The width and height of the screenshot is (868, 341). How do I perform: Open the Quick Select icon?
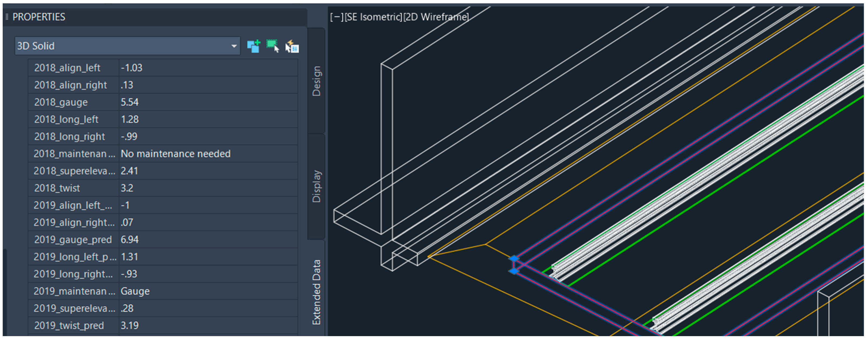click(292, 47)
